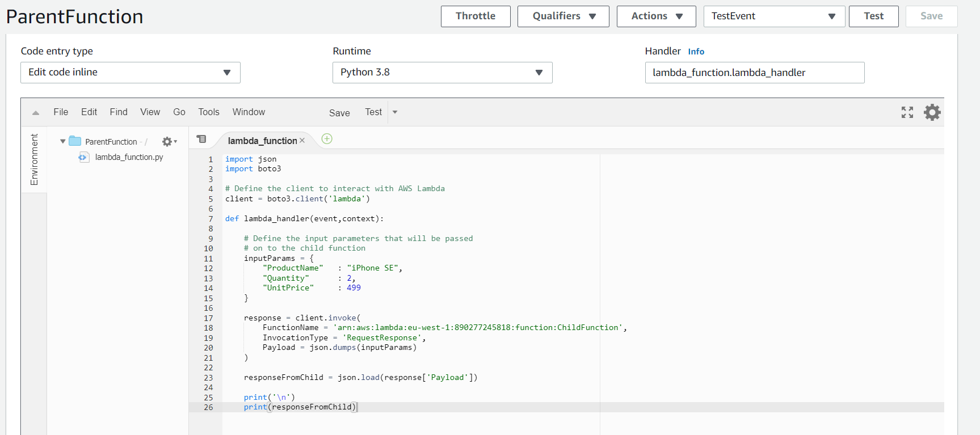Open the Python 3.8 Runtime dropdown

442,73
